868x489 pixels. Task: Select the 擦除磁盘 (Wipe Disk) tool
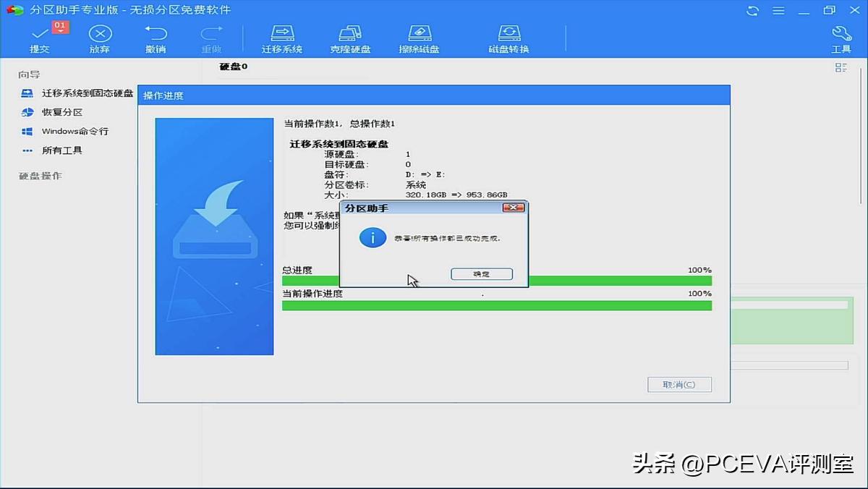pyautogui.click(x=420, y=36)
